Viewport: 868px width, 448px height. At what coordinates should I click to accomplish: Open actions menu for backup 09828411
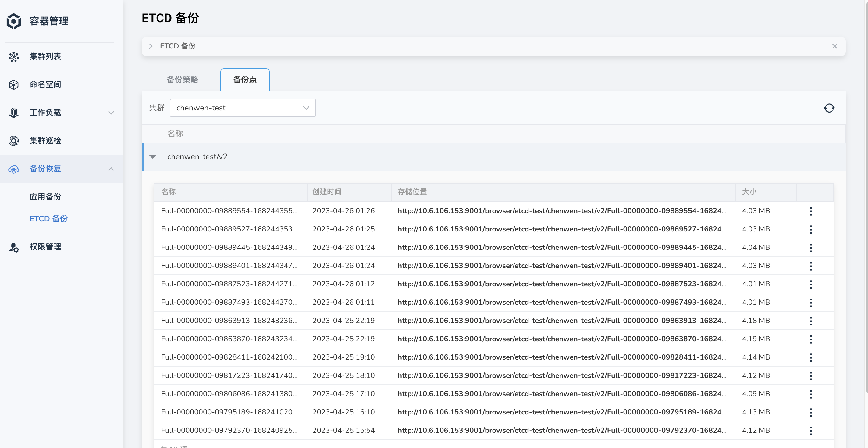(811, 357)
